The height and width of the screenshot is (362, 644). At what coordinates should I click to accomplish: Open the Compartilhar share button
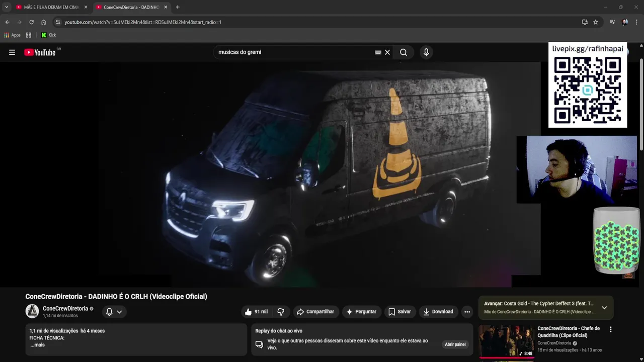[x=315, y=312]
